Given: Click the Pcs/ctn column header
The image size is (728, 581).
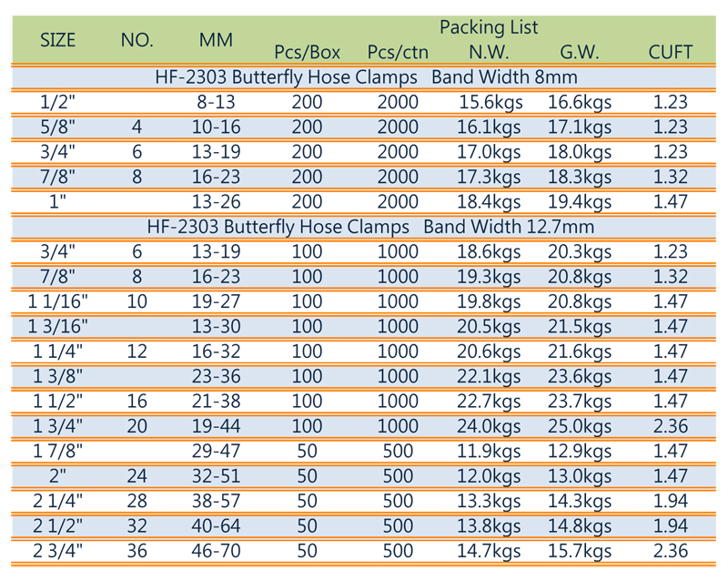Looking at the screenshot, I should (398, 52).
